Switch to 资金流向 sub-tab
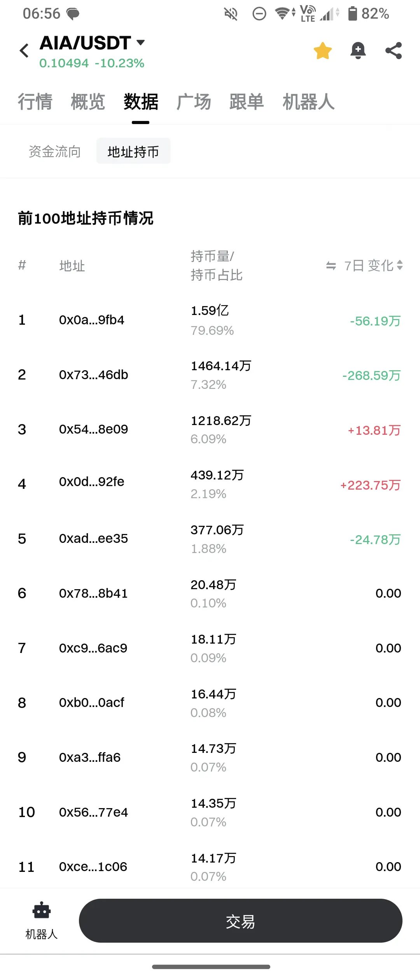 click(55, 151)
